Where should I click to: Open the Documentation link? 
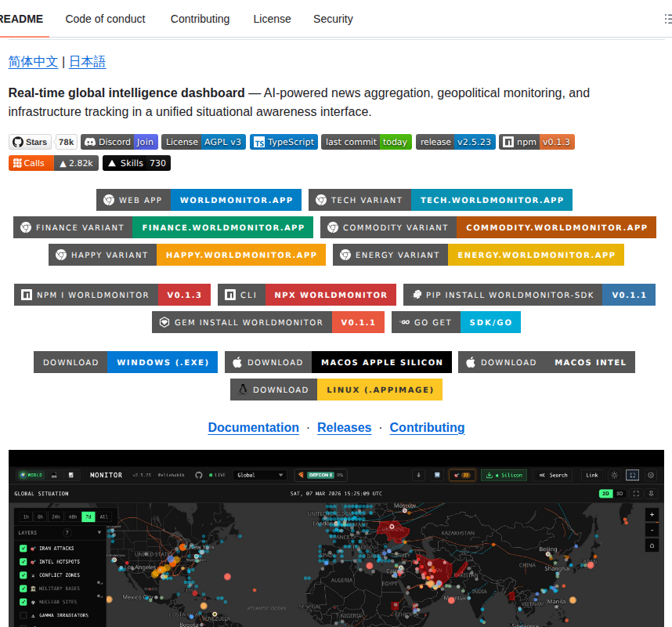coord(253,428)
